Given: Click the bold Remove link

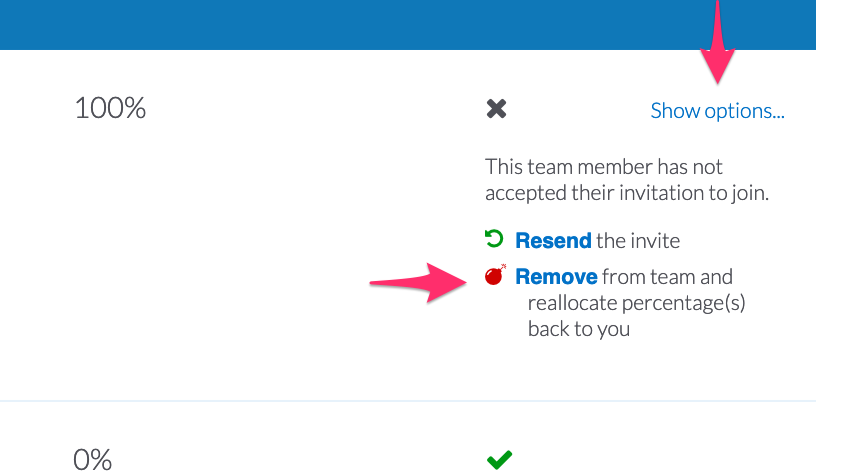Looking at the screenshot, I should coord(556,277).
